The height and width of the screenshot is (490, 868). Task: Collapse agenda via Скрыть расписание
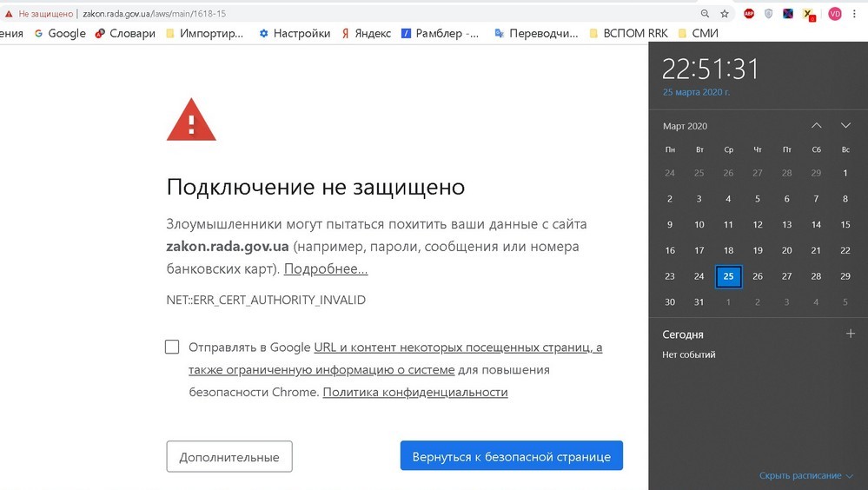[806, 475]
